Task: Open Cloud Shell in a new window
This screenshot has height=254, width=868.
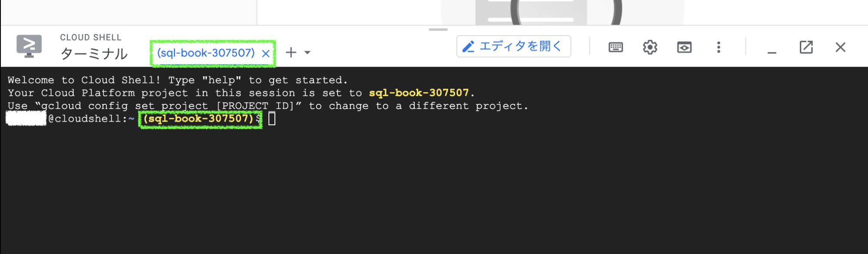Action: [x=806, y=47]
